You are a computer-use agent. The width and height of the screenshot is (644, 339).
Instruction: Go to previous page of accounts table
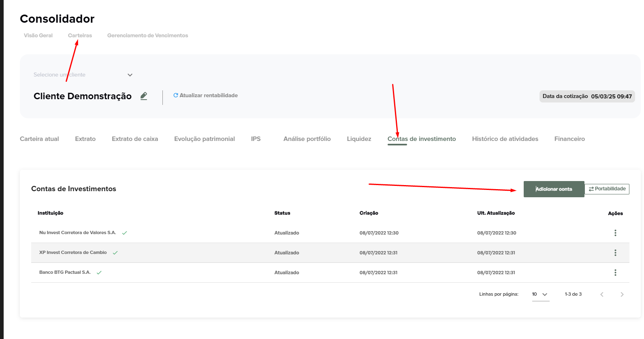coord(602,294)
